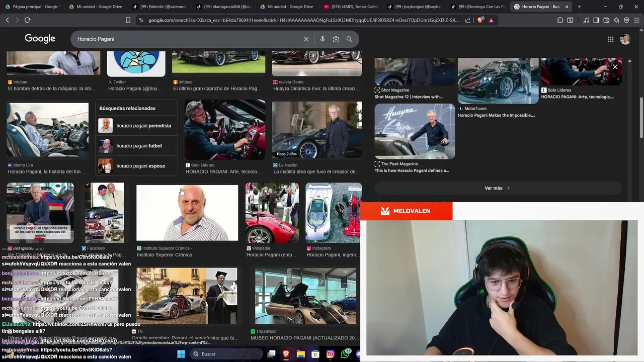This screenshot has height=362, width=644.
Task: Select related search horacio pagani futbol
Action: [136, 146]
